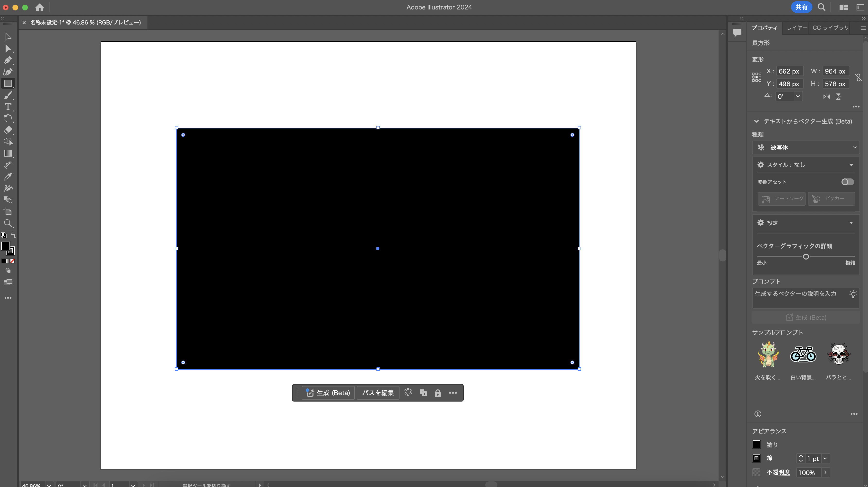Select the Eyedropper tool
This screenshot has width=868, height=487.
coord(8,176)
